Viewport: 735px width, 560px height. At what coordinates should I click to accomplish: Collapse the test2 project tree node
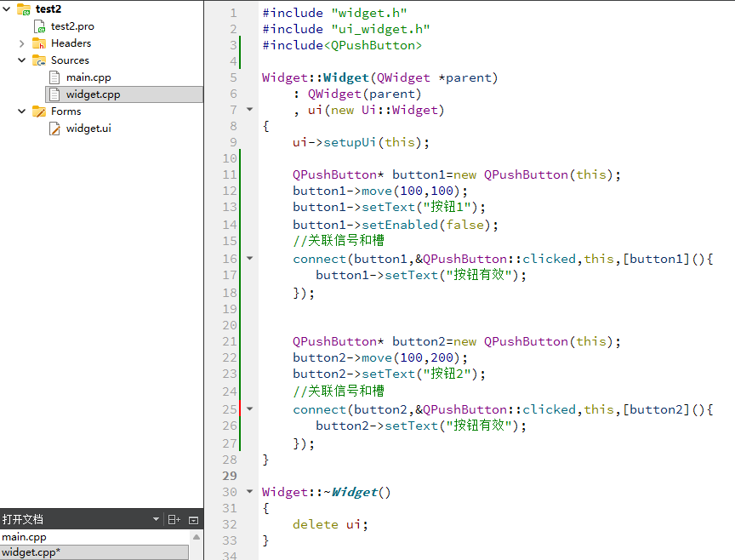(x=7, y=9)
